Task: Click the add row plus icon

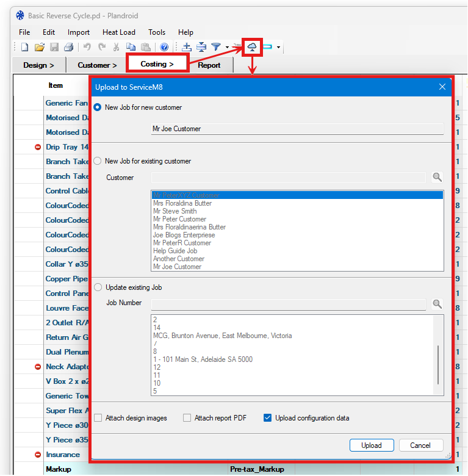Action: 187,47
